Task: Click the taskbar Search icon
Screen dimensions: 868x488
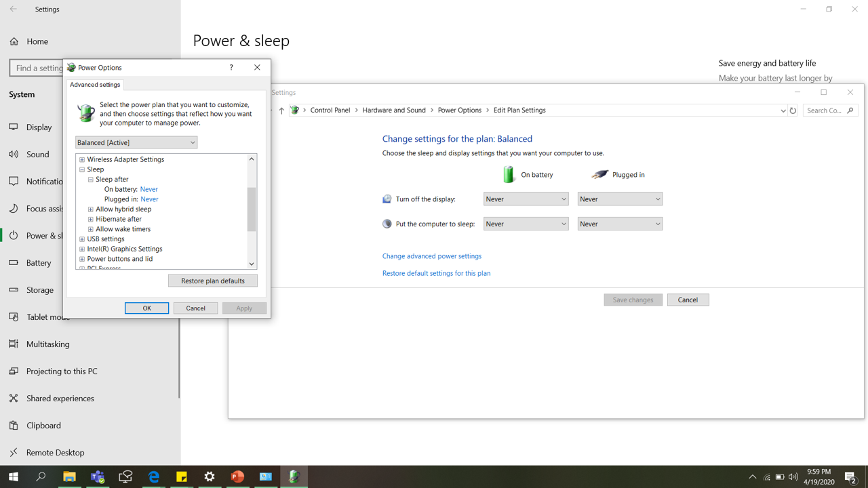Action: point(41,476)
